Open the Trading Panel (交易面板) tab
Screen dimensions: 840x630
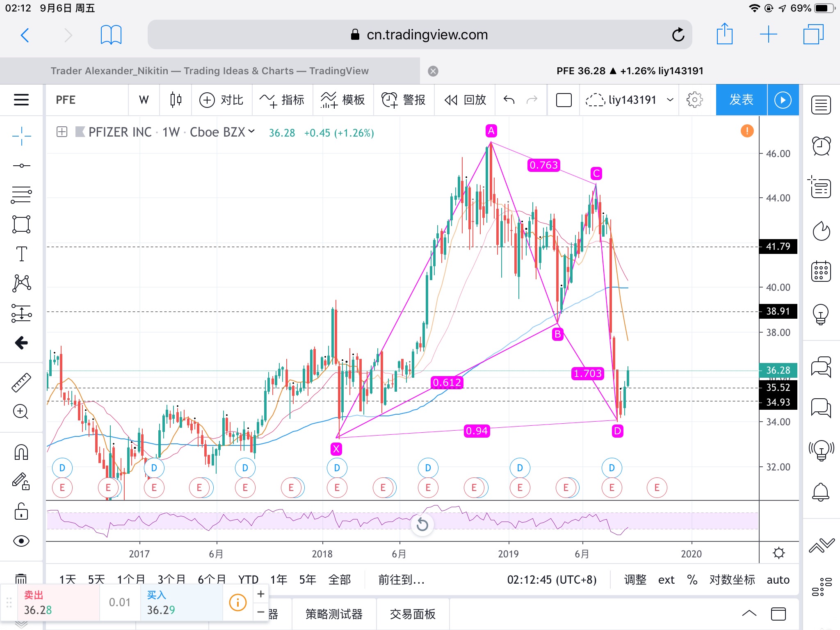[413, 614]
